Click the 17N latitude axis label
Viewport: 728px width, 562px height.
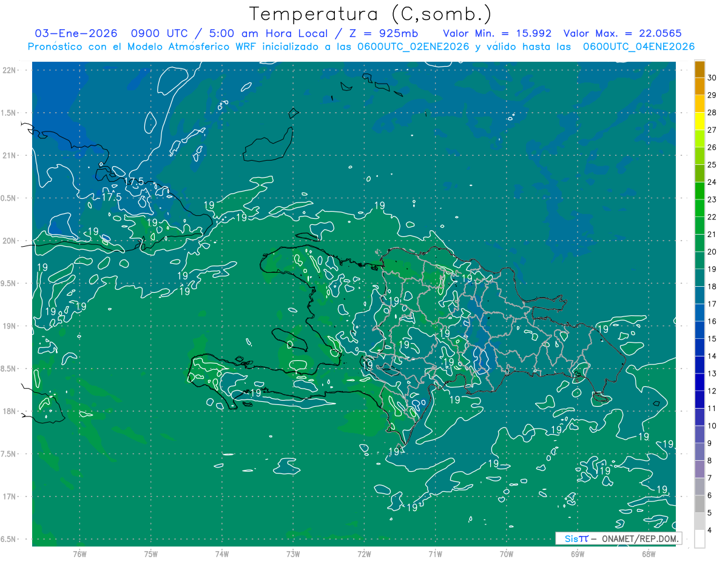10,497
